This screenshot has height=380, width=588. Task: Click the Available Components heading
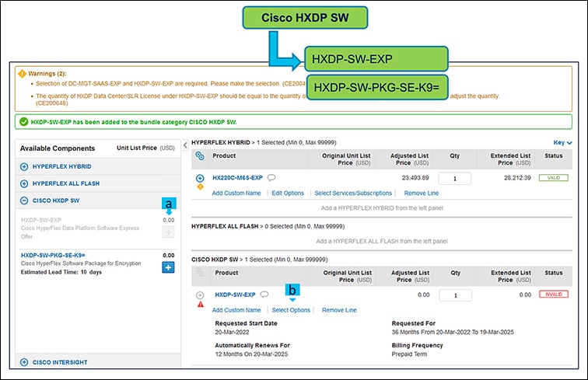click(58, 148)
